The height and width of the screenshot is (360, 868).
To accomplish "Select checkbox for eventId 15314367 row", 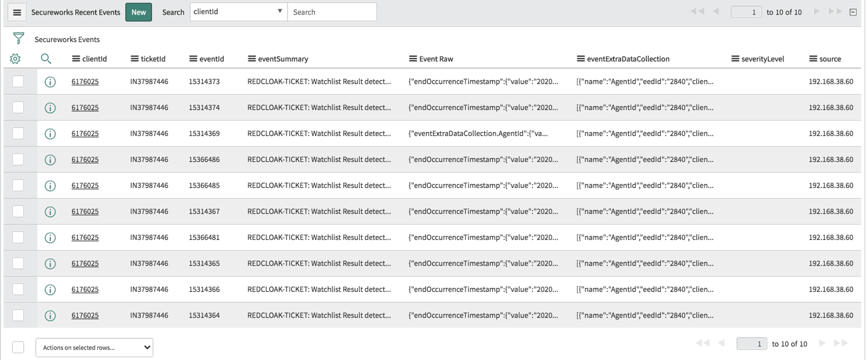I will click(x=18, y=211).
